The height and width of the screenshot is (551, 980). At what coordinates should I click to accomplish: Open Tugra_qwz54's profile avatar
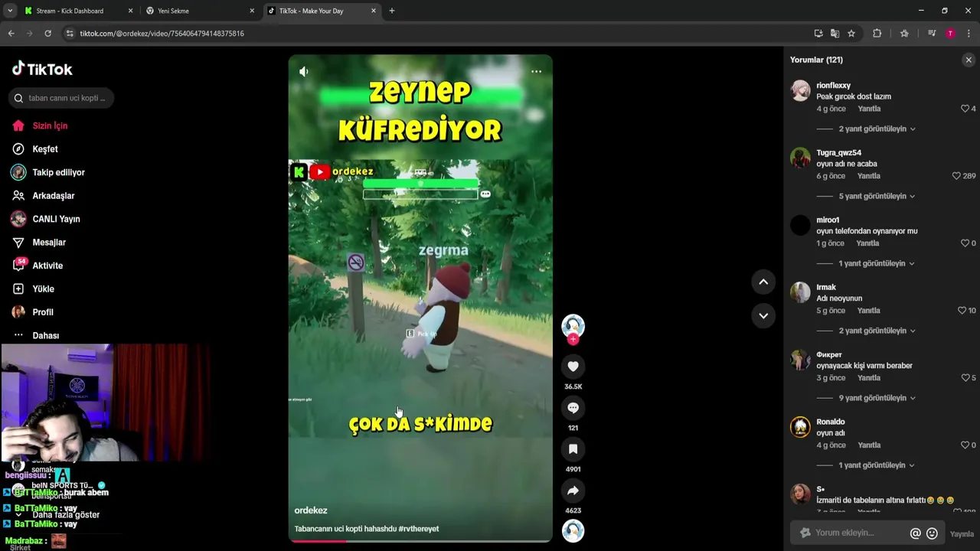[x=800, y=158]
